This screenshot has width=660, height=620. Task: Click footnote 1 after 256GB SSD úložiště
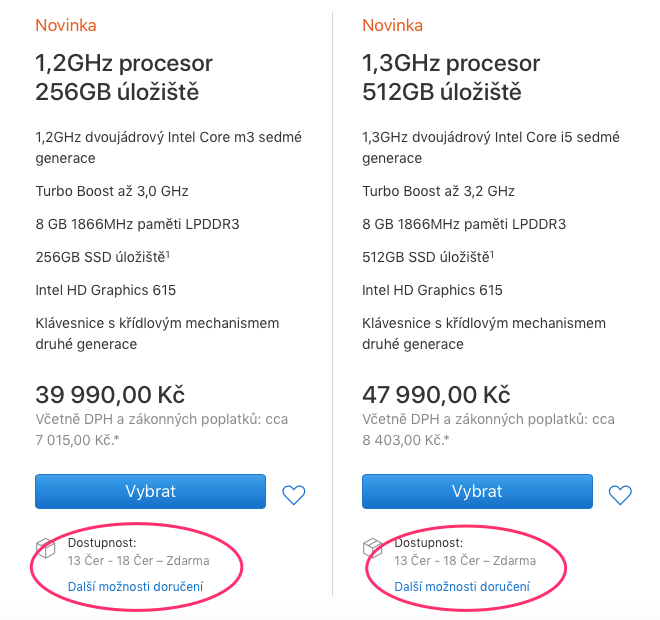point(167,253)
